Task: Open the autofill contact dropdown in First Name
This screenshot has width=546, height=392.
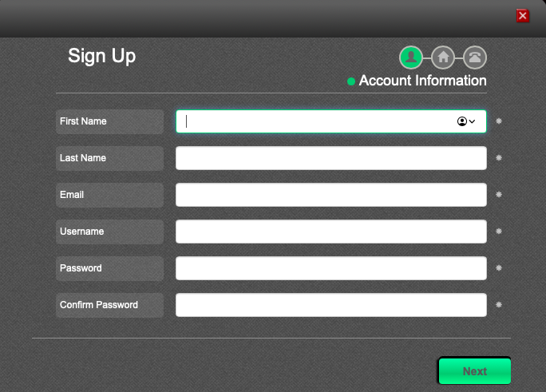Action: point(466,121)
